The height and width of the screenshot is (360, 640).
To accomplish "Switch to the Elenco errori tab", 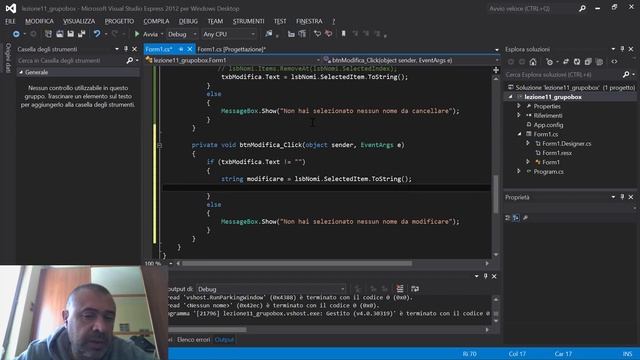I will (x=193, y=340).
